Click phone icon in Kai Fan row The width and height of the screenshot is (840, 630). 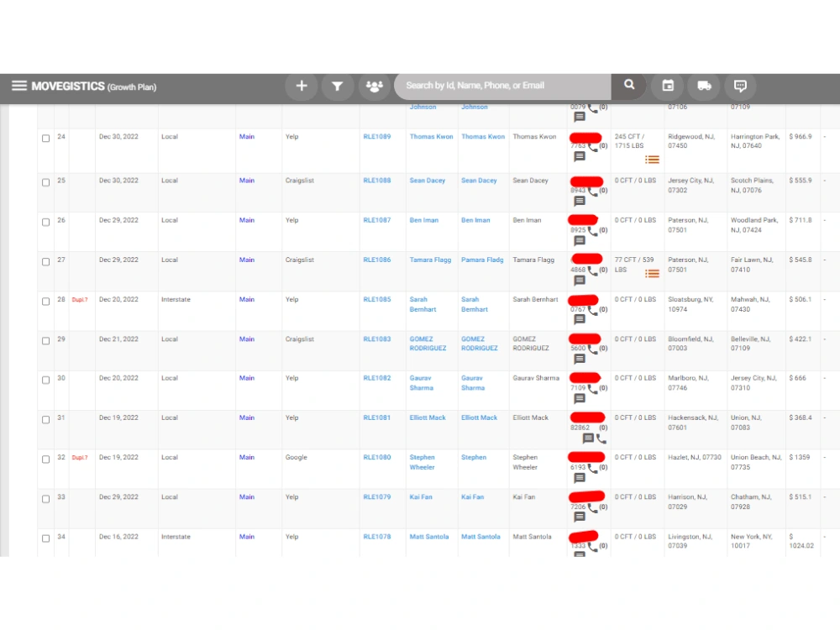(592, 507)
